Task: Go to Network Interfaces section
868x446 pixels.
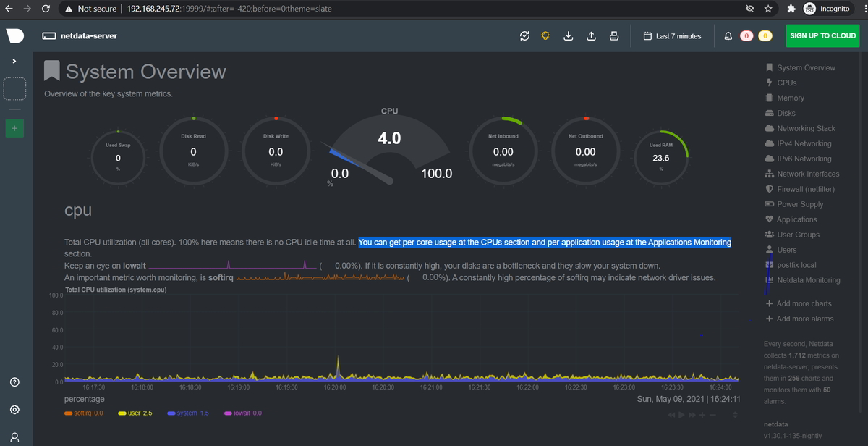Action: pos(802,174)
